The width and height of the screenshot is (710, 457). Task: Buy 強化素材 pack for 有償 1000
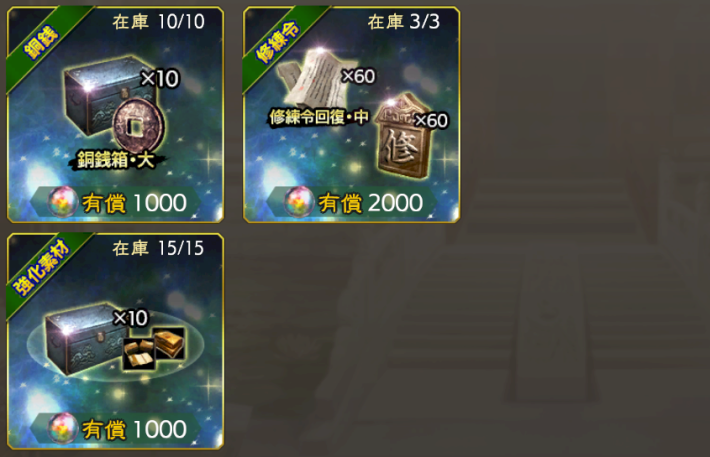(x=115, y=428)
